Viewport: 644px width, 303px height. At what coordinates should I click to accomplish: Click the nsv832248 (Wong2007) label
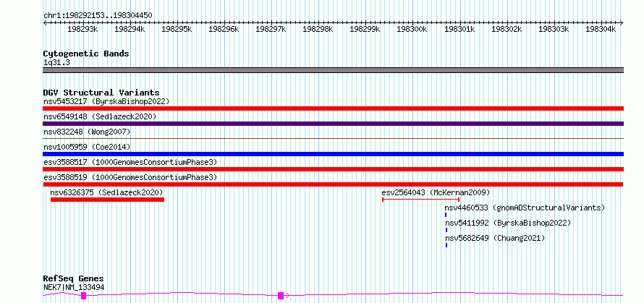(x=87, y=132)
